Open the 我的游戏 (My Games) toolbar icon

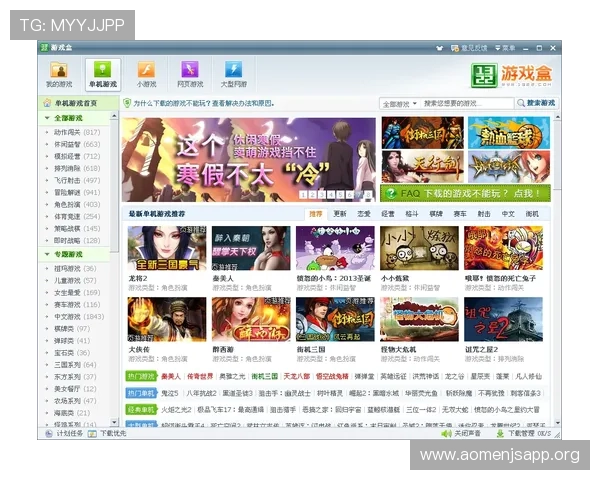tap(59, 74)
